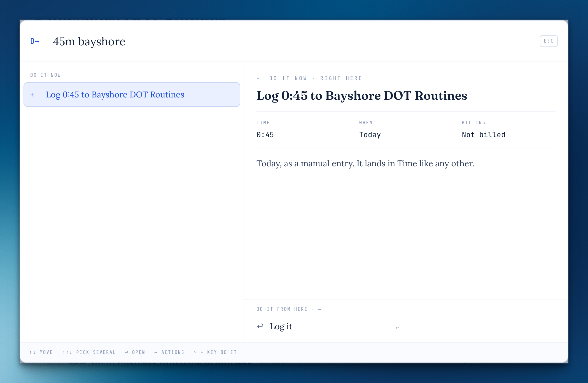The height and width of the screenshot is (383, 588).
Task: Click the plus icon in the result row
Action: pyautogui.click(x=32, y=95)
